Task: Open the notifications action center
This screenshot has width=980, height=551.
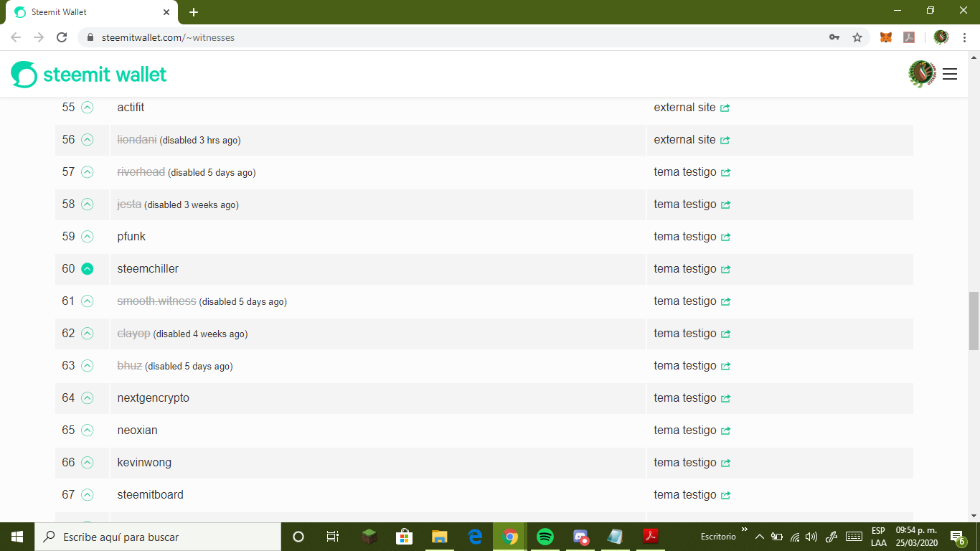Action: click(x=957, y=537)
